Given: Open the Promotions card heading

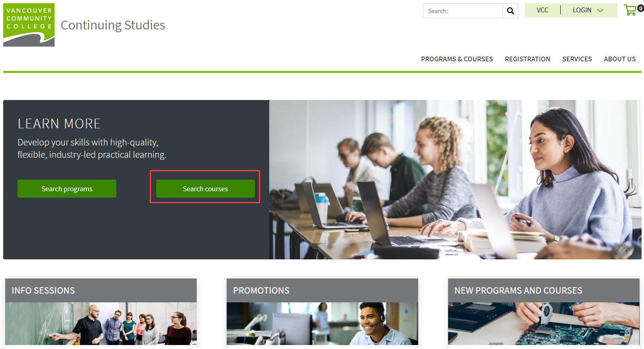Looking at the screenshot, I should [x=261, y=290].
